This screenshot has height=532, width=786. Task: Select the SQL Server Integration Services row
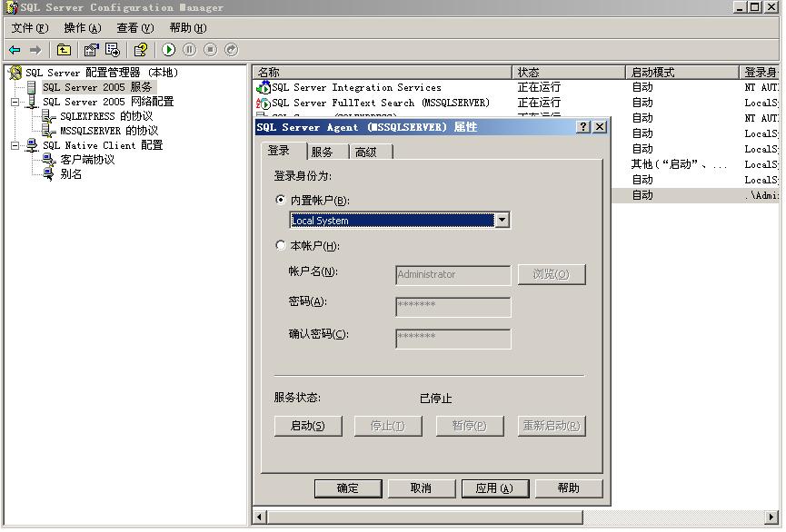[x=516, y=88]
